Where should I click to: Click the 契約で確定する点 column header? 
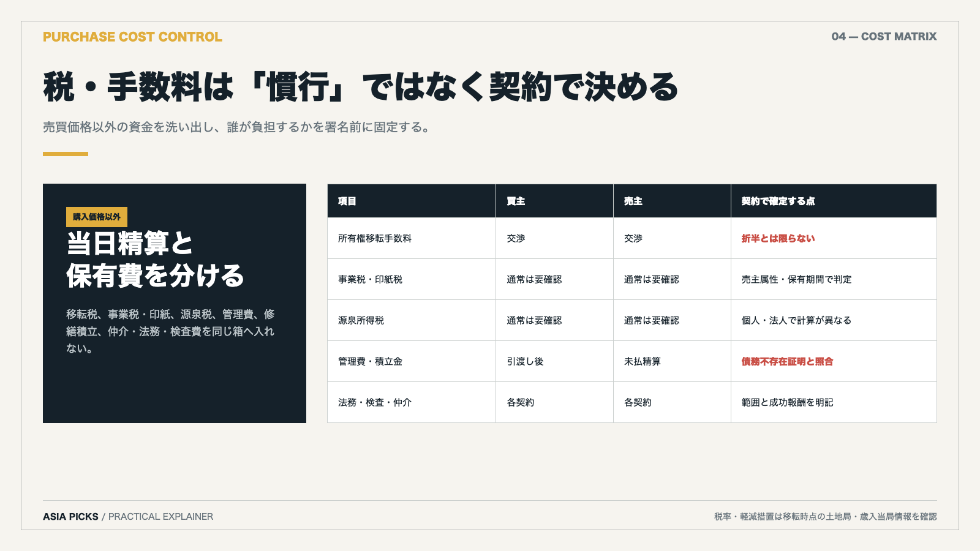tap(778, 201)
